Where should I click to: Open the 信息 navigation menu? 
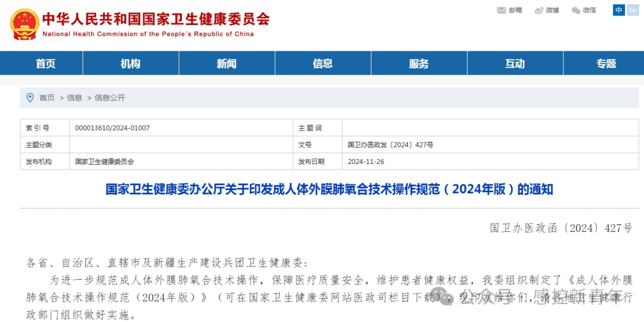(323, 64)
